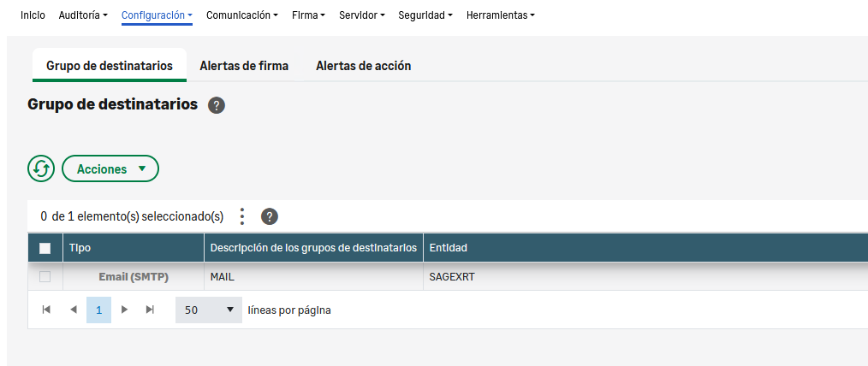Image resolution: width=868 pixels, height=366 pixels.
Task: Open help next to Grupo de destinatarios heading
Action: pos(217,105)
